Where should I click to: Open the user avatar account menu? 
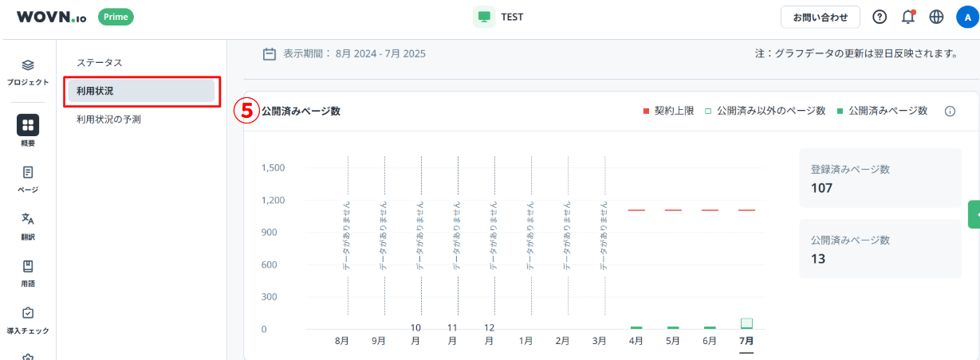(965, 17)
